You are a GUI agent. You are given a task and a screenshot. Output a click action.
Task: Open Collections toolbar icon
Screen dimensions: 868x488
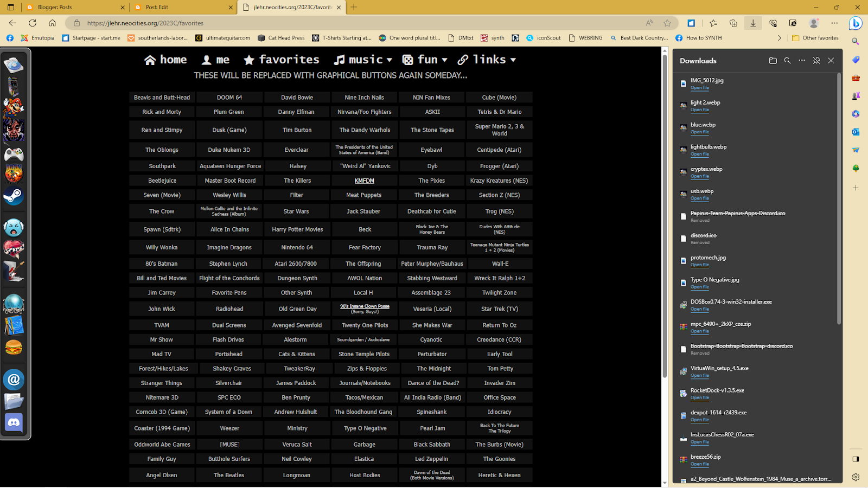tap(733, 23)
